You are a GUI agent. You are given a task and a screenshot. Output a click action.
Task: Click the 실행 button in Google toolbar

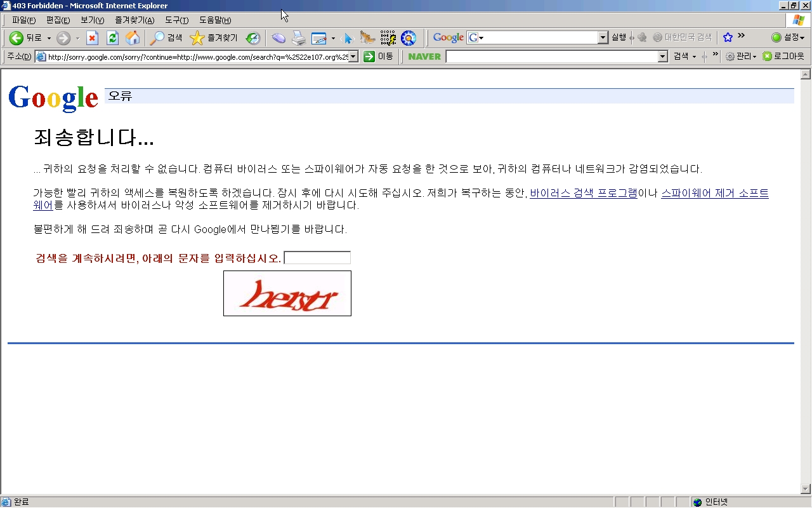[x=619, y=37]
